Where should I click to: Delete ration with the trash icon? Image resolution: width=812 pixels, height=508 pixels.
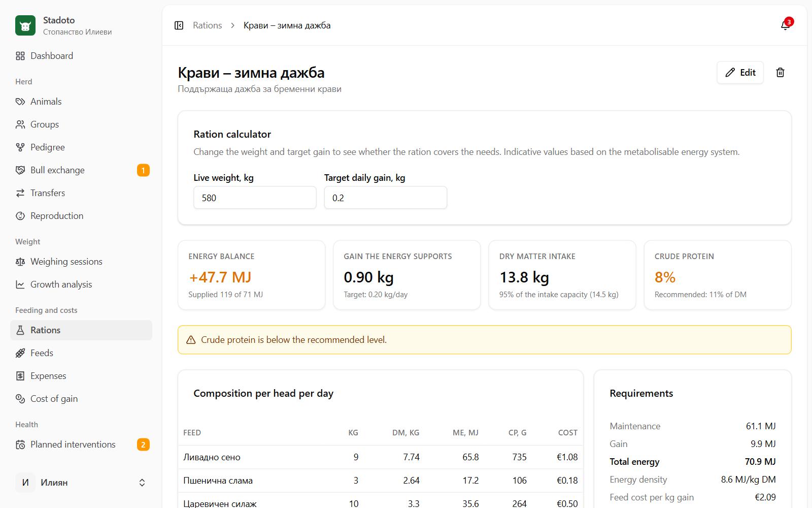781,73
